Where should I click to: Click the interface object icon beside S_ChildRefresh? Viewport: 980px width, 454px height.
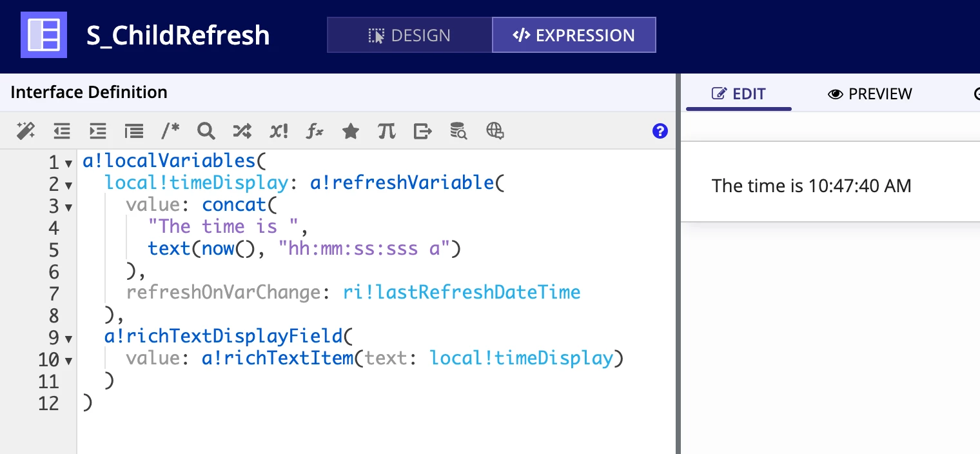click(x=44, y=35)
